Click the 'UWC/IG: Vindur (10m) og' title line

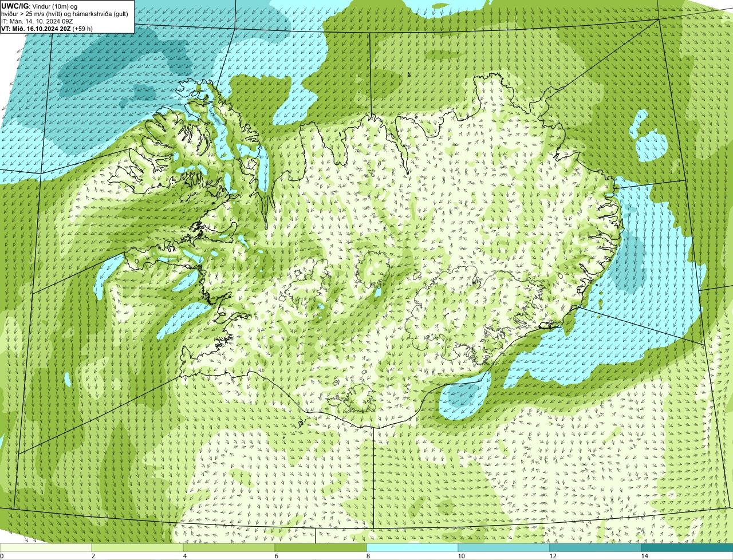click(x=39, y=6)
